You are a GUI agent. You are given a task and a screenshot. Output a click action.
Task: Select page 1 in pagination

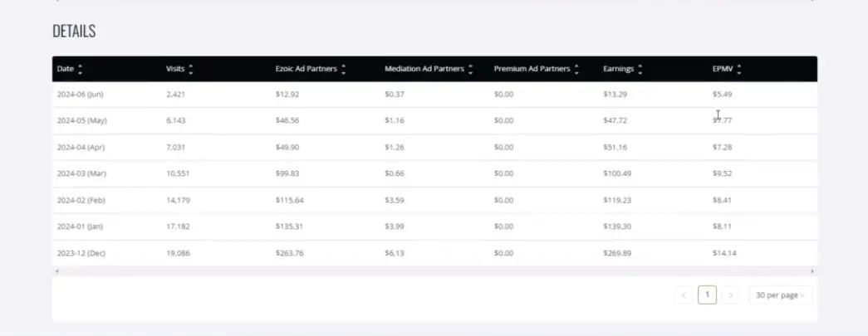(x=708, y=295)
